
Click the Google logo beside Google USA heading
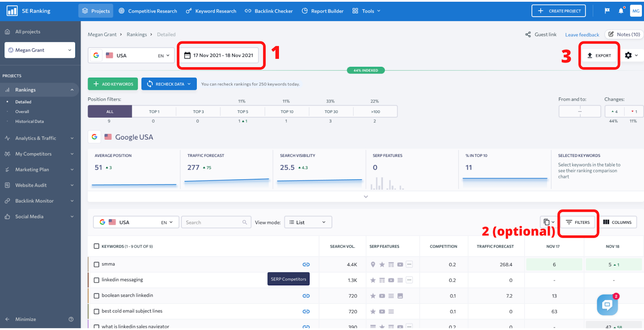(x=95, y=137)
